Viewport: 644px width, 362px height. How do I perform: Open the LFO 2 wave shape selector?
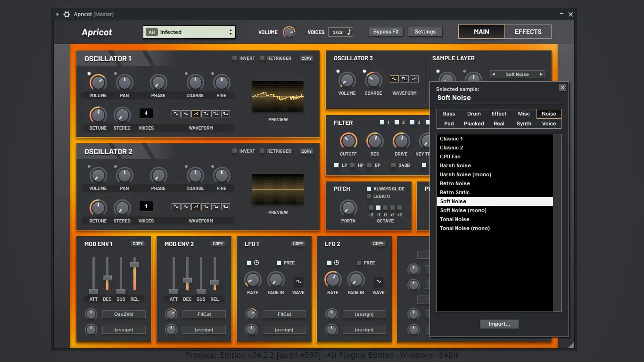pyautogui.click(x=379, y=281)
